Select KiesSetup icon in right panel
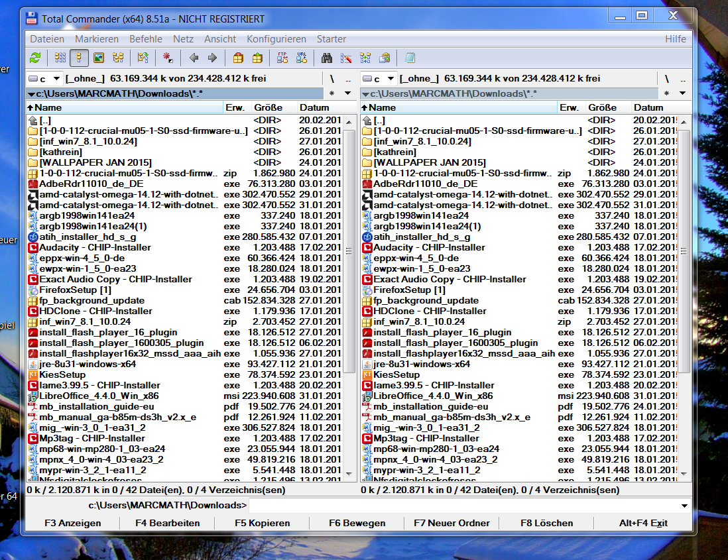Image resolution: width=728 pixels, height=560 pixels. (367, 375)
